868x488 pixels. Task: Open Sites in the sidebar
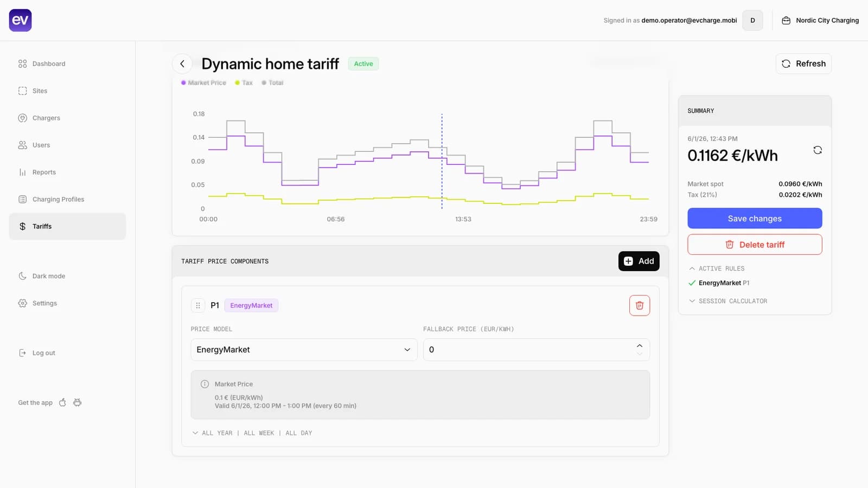[67, 91]
